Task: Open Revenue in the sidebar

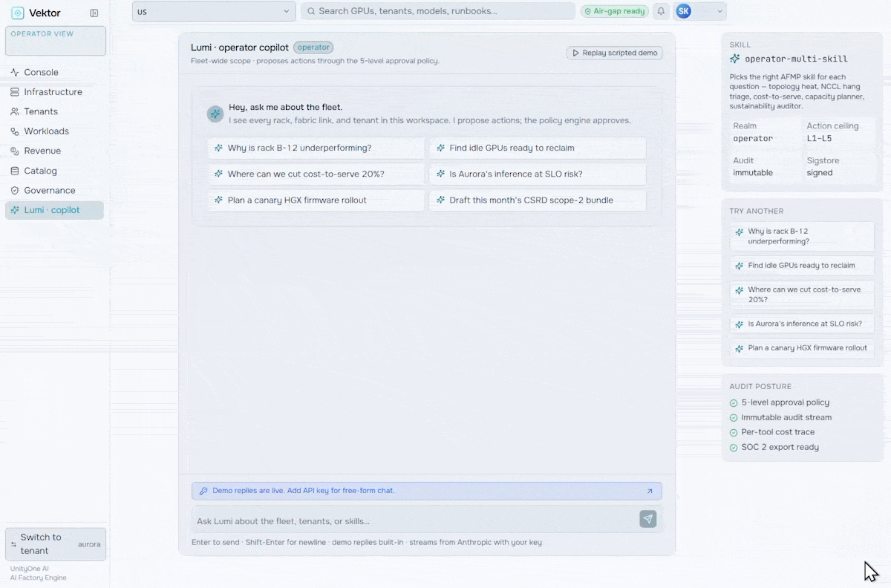Action: [x=54, y=151]
